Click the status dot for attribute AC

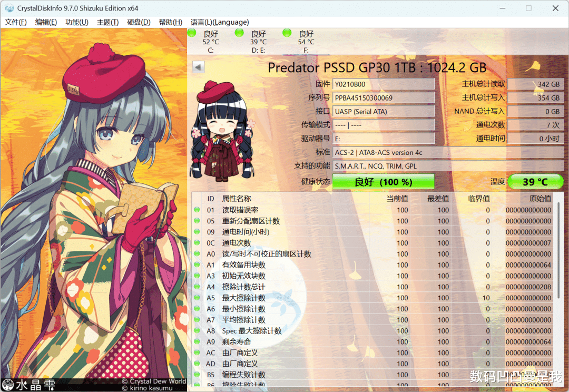[197, 352]
